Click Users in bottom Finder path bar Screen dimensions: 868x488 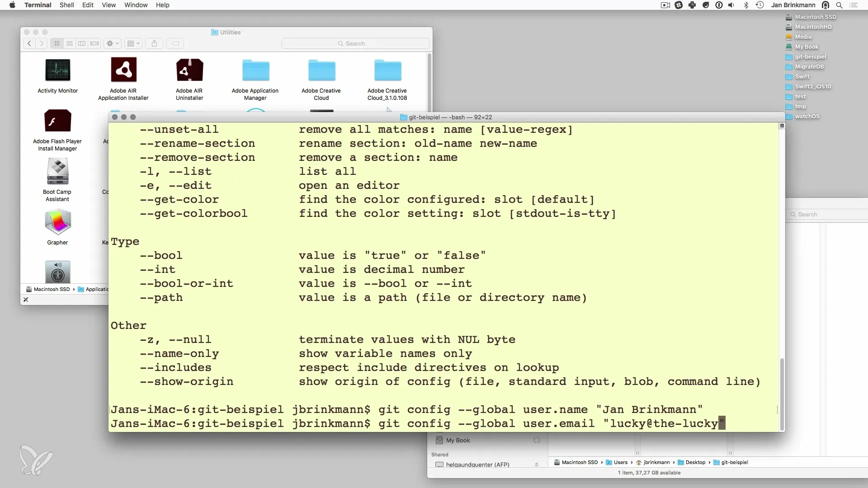[x=617, y=462]
